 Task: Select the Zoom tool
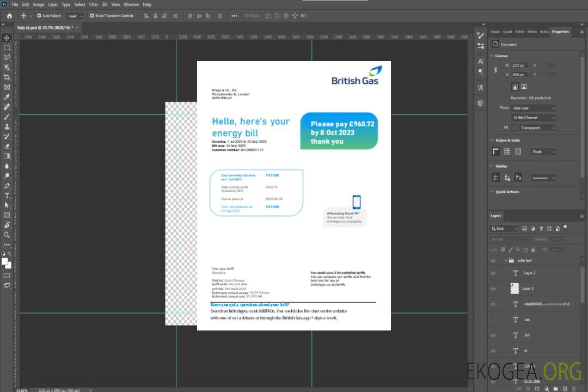[x=7, y=235]
